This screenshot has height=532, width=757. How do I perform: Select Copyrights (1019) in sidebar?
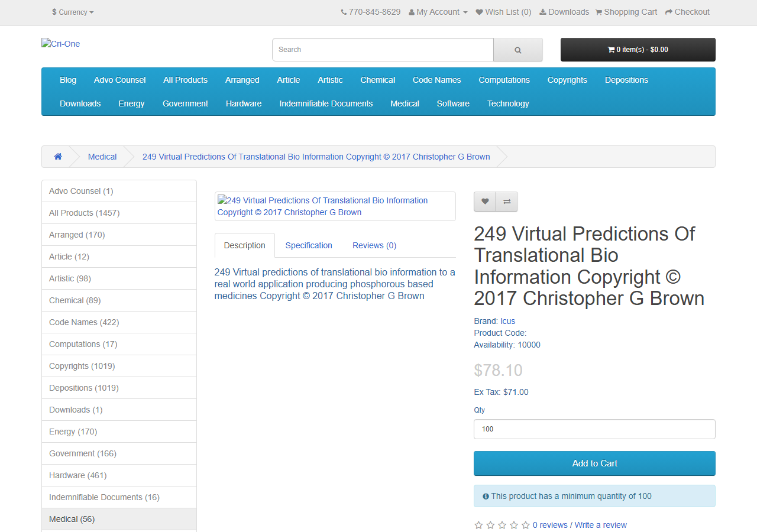119,366
